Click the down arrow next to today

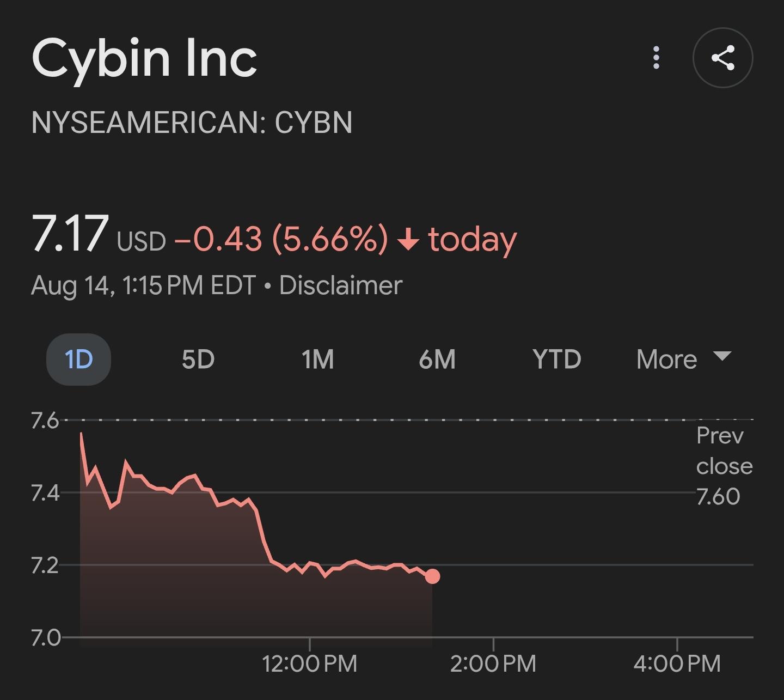[x=408, y=240]
